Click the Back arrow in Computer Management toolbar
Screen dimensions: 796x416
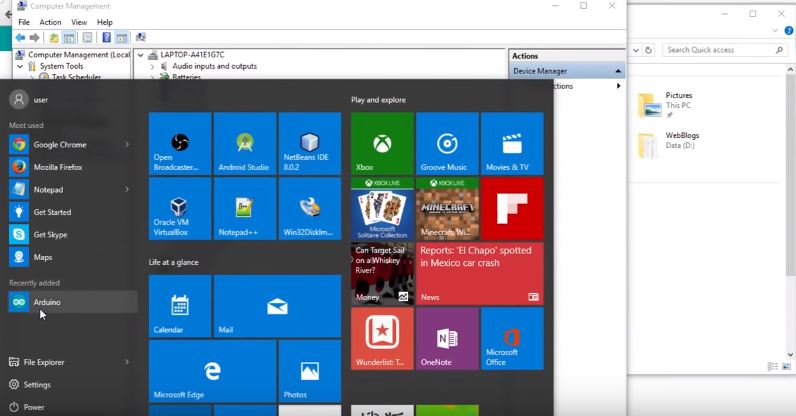(20, 38)
